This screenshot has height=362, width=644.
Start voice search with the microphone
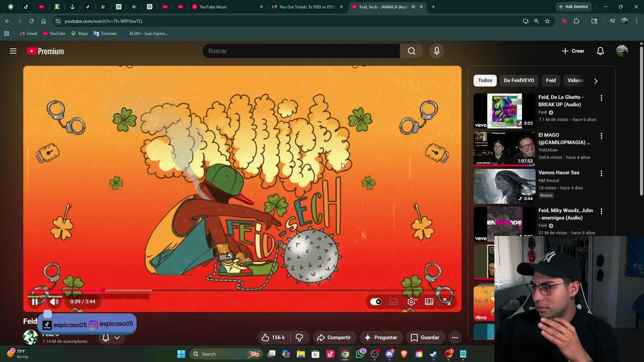437,51
